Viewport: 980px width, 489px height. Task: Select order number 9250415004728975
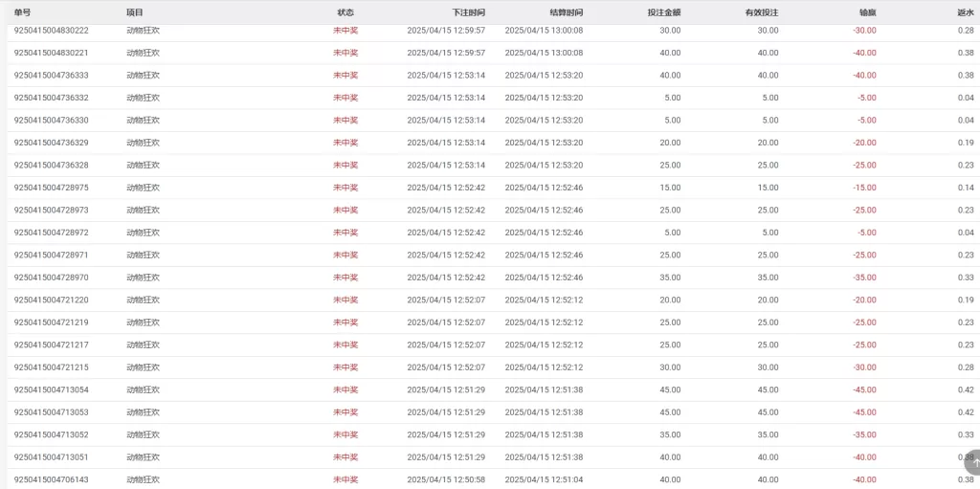(52, 188)
